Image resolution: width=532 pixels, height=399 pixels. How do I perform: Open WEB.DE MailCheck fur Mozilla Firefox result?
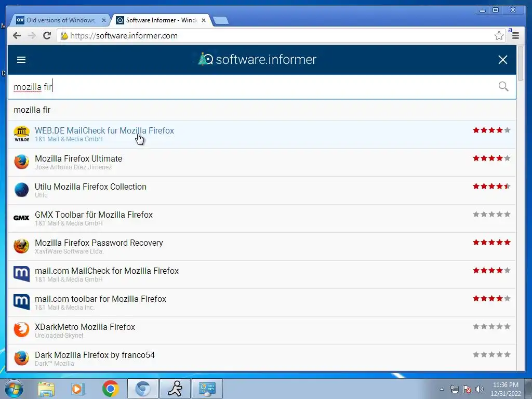click(262, 135)
